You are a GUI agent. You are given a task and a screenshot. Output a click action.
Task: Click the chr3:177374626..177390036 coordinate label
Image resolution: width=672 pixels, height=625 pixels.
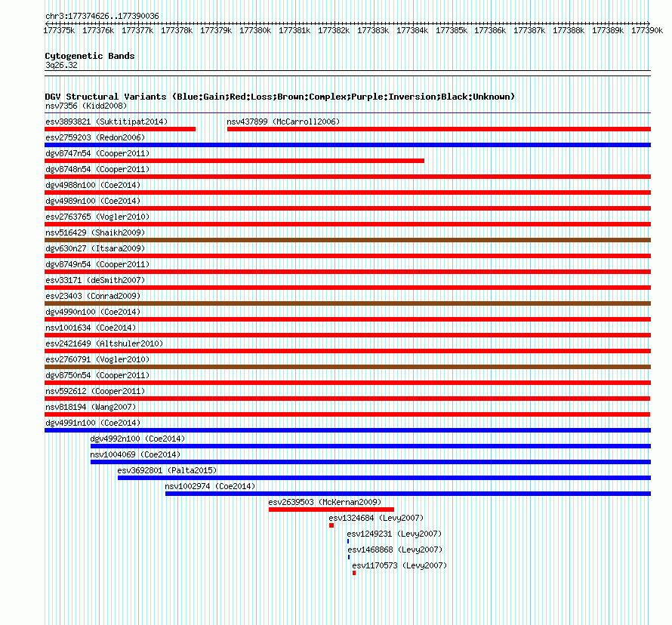pos(102,16)
